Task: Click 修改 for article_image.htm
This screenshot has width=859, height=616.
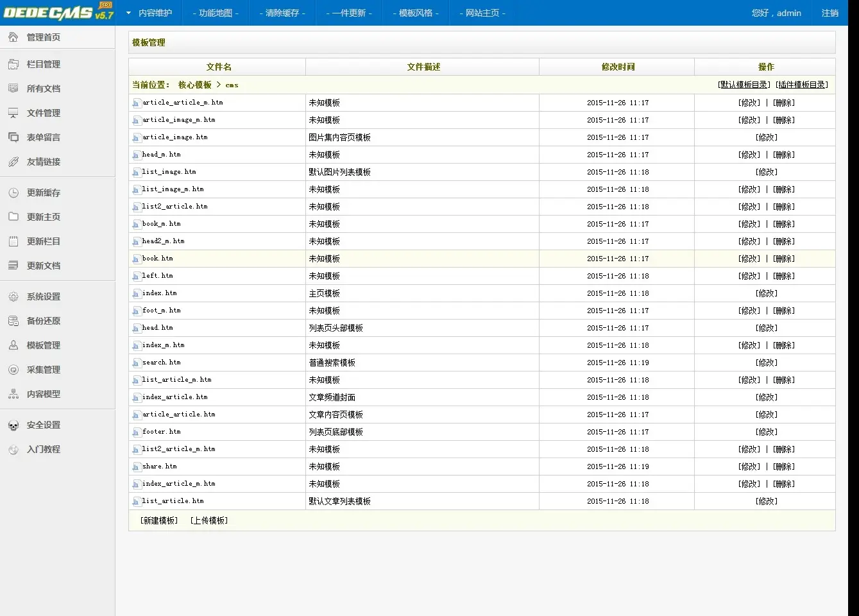Action: tap(767, 137)
